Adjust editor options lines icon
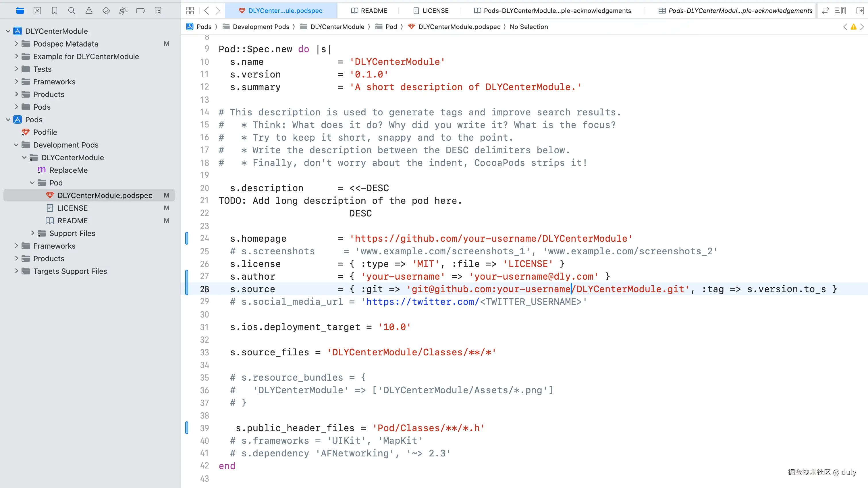This screenshot has height=488, width=868. [840, 11]
